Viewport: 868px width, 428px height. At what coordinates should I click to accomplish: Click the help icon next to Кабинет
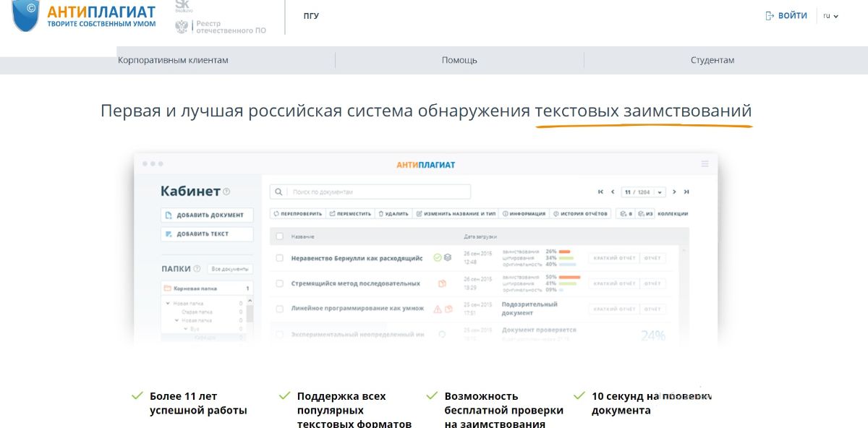pos(226,192)
